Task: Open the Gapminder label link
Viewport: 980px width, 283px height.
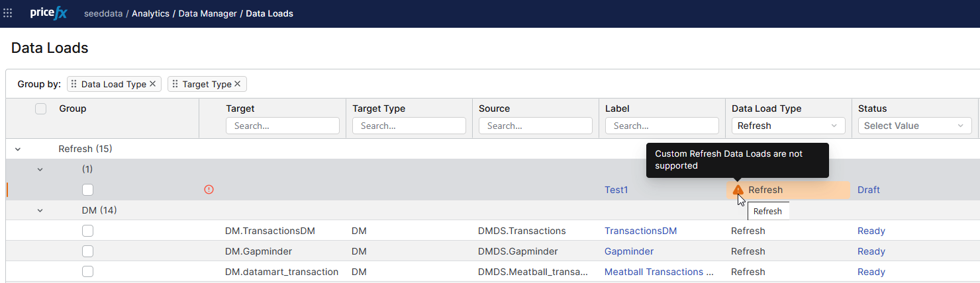Action: pyautogui.click(x=628, y=251)
